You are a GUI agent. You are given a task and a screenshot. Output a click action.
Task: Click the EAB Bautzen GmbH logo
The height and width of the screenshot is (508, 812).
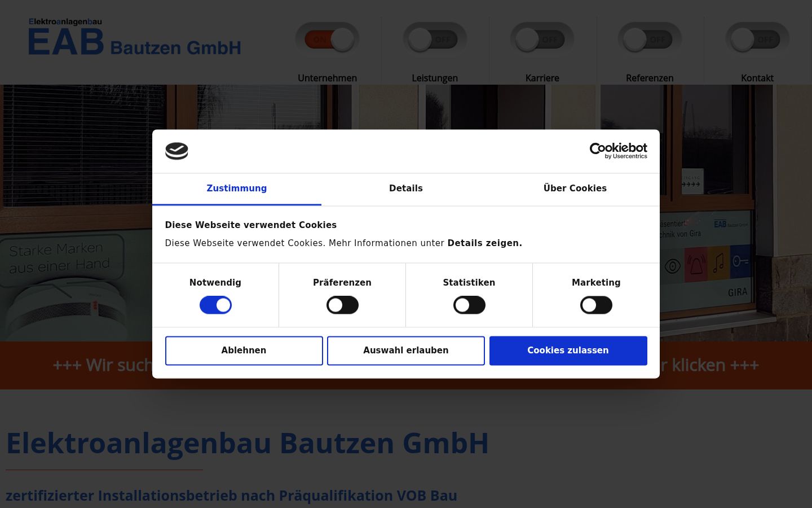pos(135,37)
